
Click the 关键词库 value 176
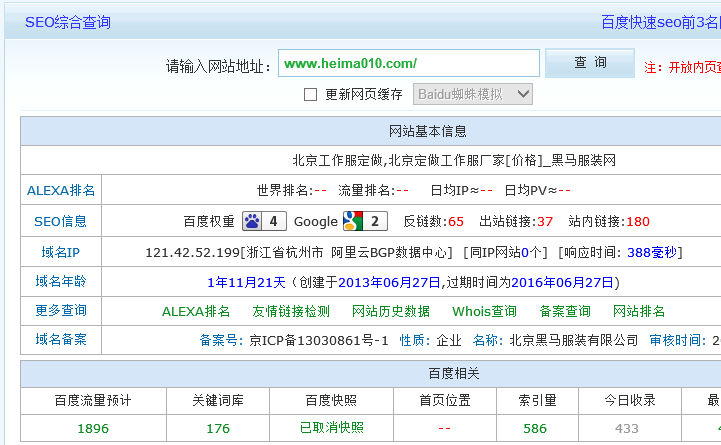(x=218, y=428)
